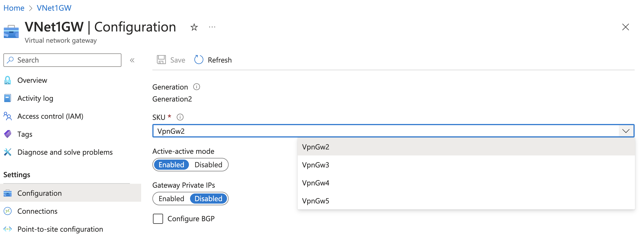The image size is (644, 236).
Task: Open Access control (IAM)
Action: pos(50,116)
